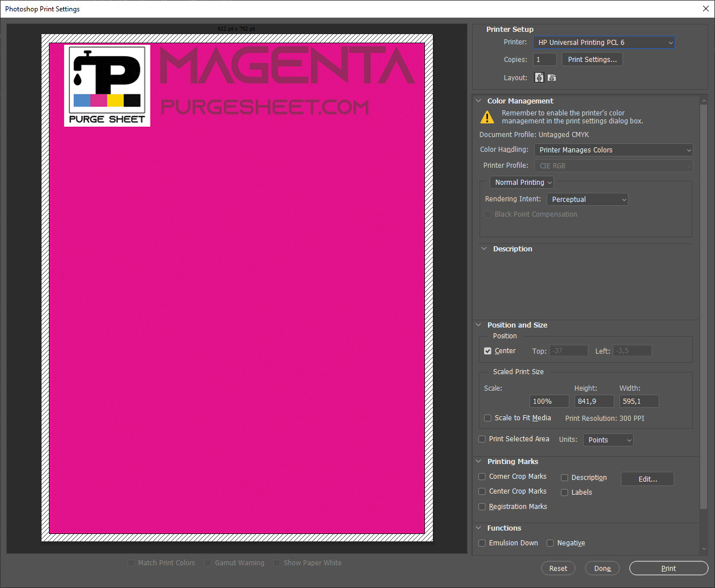
Task: Select landscape layout orientation icon
Action: 552,78
